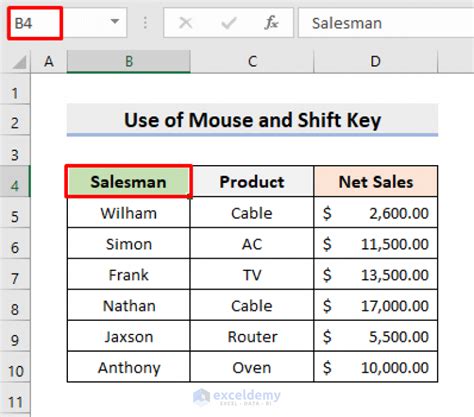Image resolution: width=474 pixels, height=417 pixels.
Task: Select the cell containing Wilham
Action: tap(129, 212)
